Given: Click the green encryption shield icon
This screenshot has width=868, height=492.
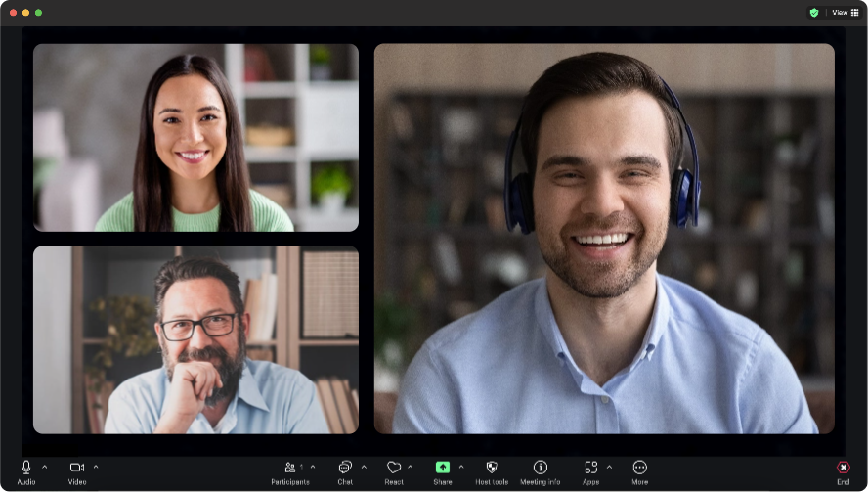Looking at the screenshot, I should 813,13.
